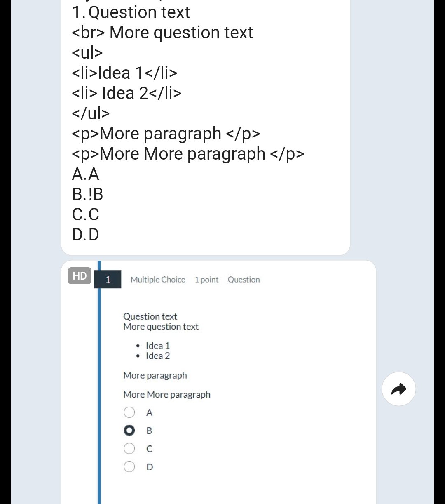Viewport: 445px width, 504px height.
Task: Click the forward/share arrow icon
Action: pyautogui.click(x=398, y=389)
